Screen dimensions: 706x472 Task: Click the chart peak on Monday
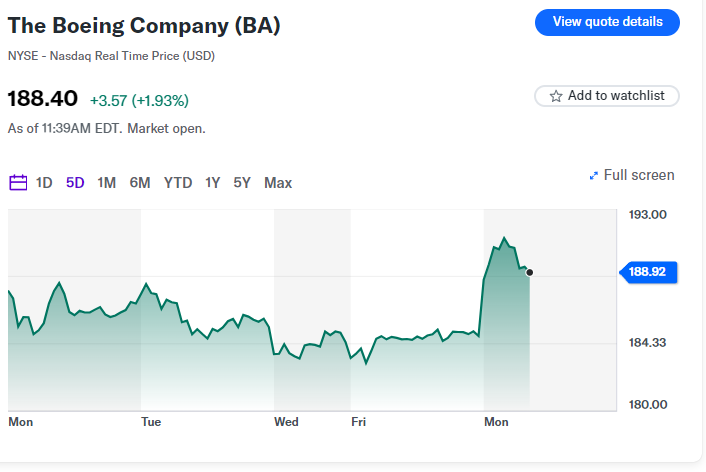[x=504, y=238]
